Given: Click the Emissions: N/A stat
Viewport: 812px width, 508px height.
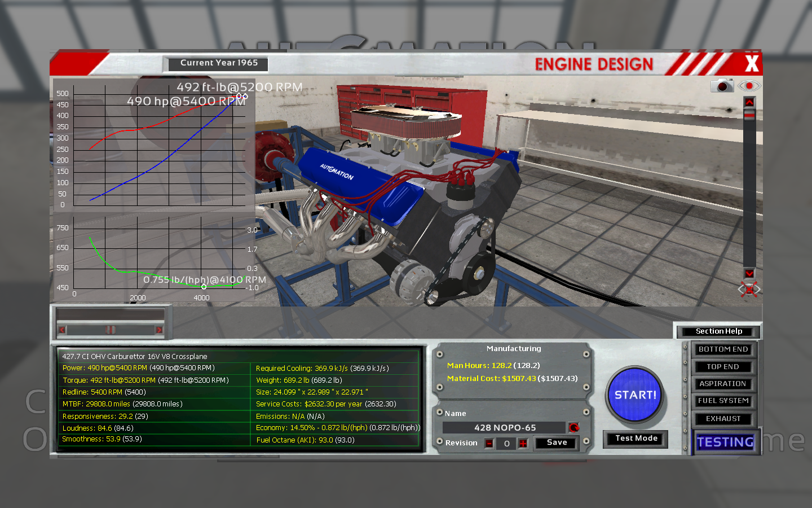Looking at the screenshot, I should coord(290,417).
